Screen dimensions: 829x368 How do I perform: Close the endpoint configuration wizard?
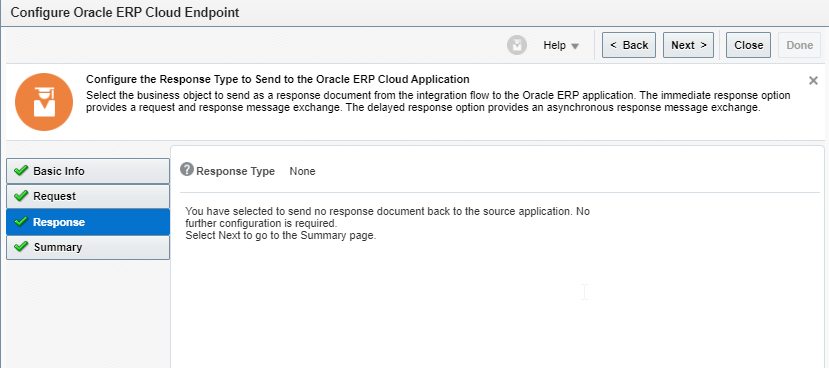748,45
